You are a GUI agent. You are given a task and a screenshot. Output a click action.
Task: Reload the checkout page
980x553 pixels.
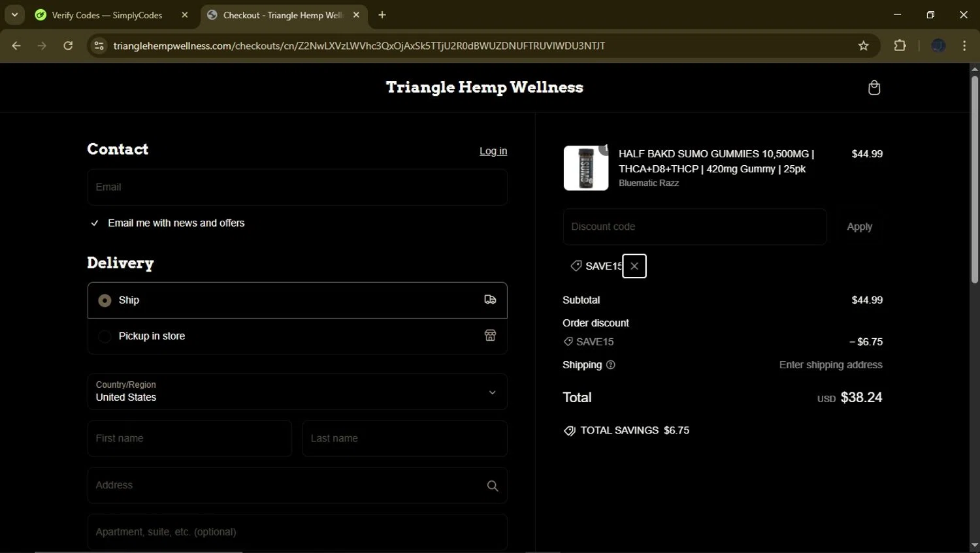click(x=68, y=46)
